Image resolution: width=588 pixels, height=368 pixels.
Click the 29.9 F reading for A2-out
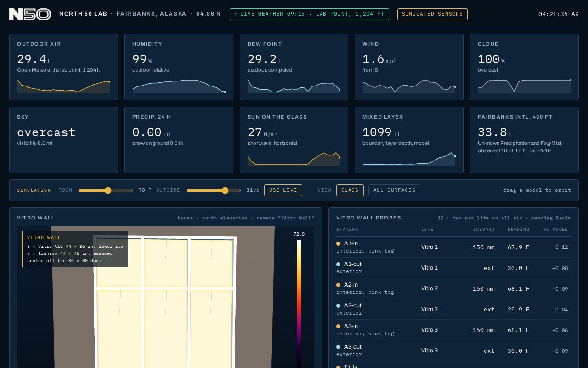coord(518,310)
